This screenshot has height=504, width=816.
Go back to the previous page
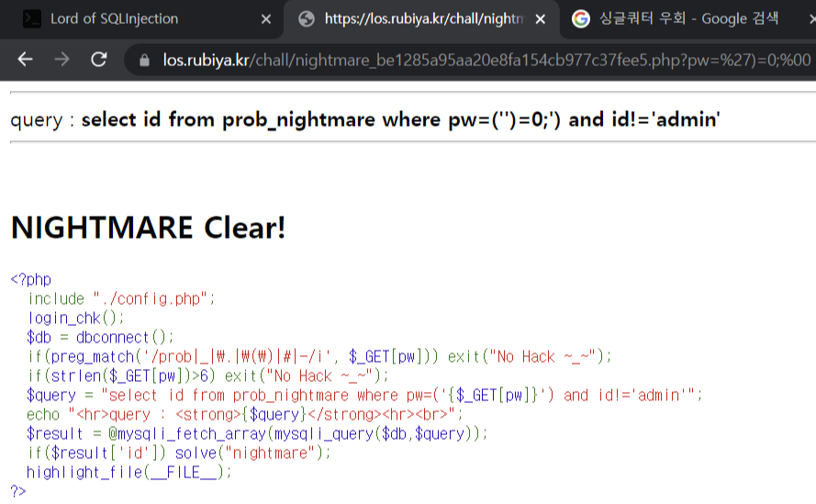(25, 60)
